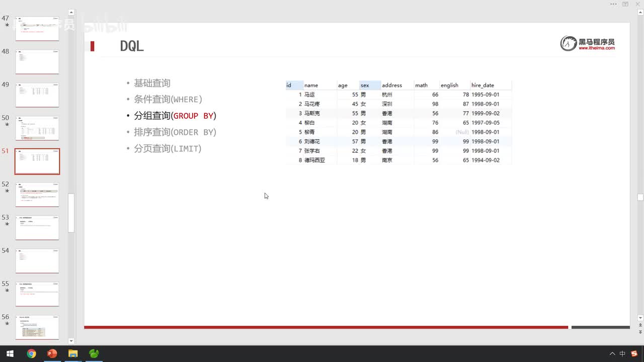Click the (Null) english cell in table
644x362 pixels.
(x=462, y=132)
